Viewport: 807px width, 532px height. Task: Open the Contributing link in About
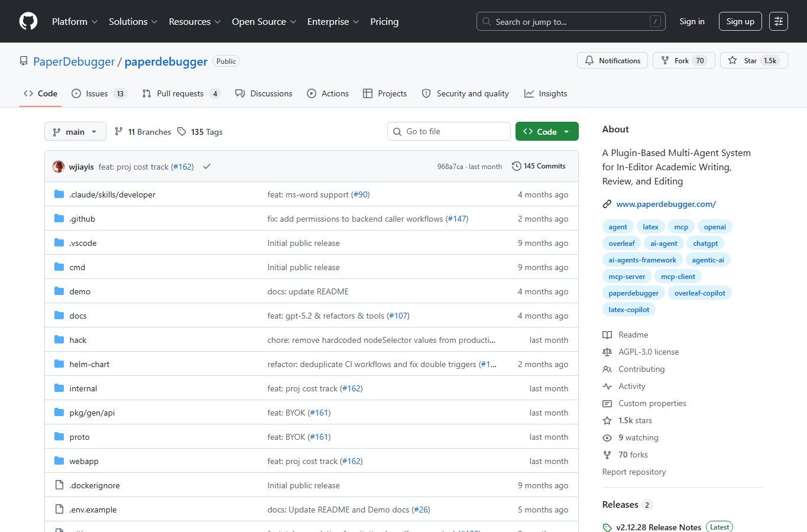pyautogui.click(x=641, y=369)
